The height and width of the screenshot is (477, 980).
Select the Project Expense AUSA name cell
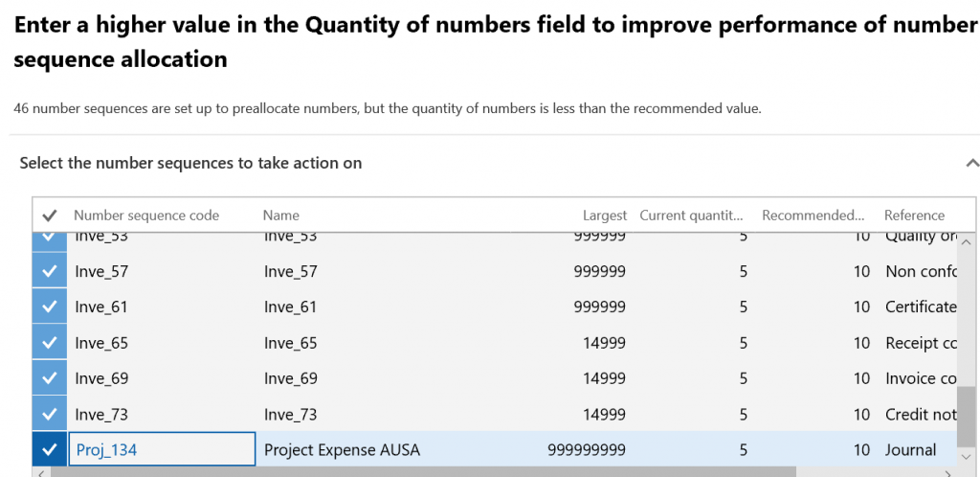(x=342, y=450)
